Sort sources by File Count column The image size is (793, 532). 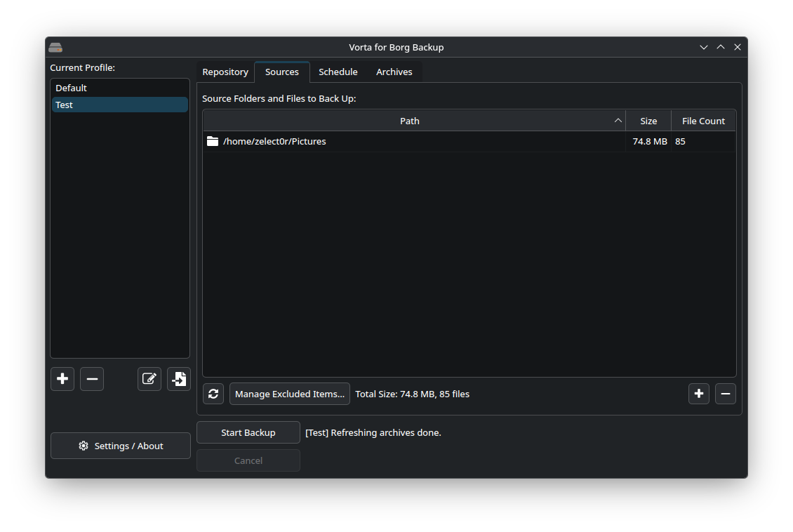[x=703, y=121]
